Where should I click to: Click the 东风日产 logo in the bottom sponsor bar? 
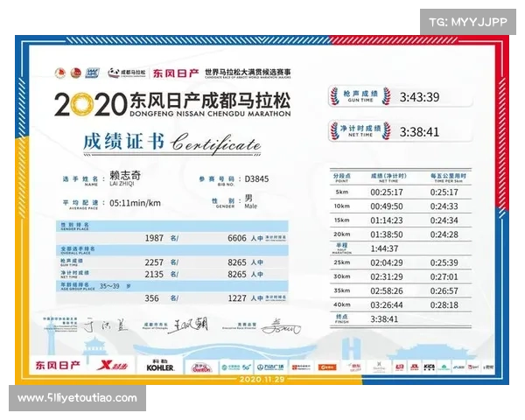tap(58, 365)
